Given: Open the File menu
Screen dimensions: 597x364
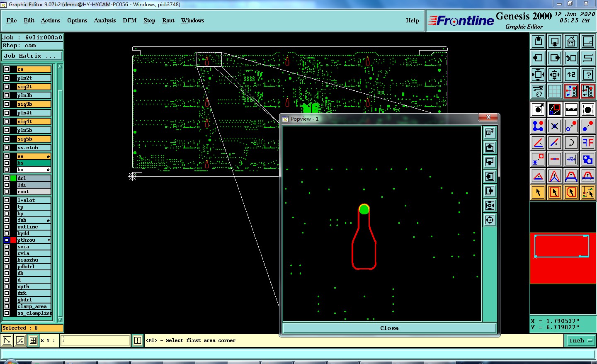Looking at the screenshot, I should [12, 20].
